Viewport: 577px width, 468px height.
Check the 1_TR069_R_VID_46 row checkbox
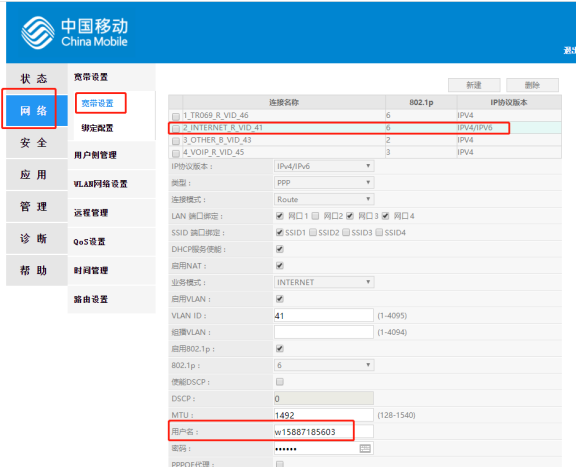(176, 116)
